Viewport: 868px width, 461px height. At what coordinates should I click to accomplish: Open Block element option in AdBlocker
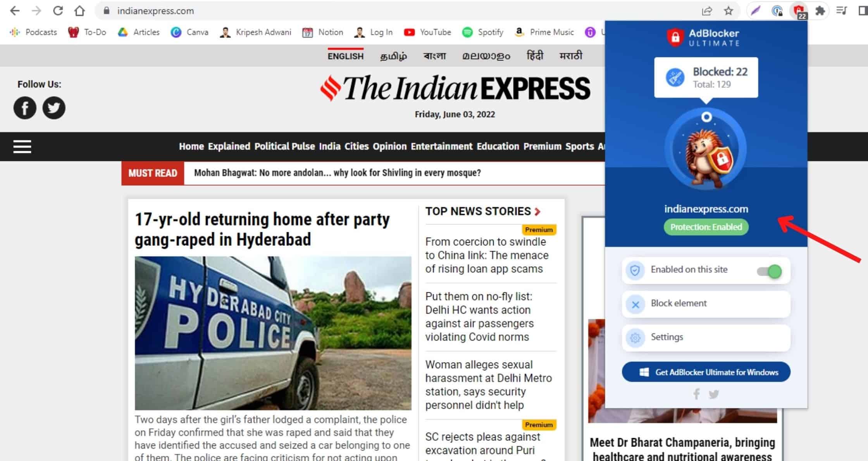click(x=706, y=304)
